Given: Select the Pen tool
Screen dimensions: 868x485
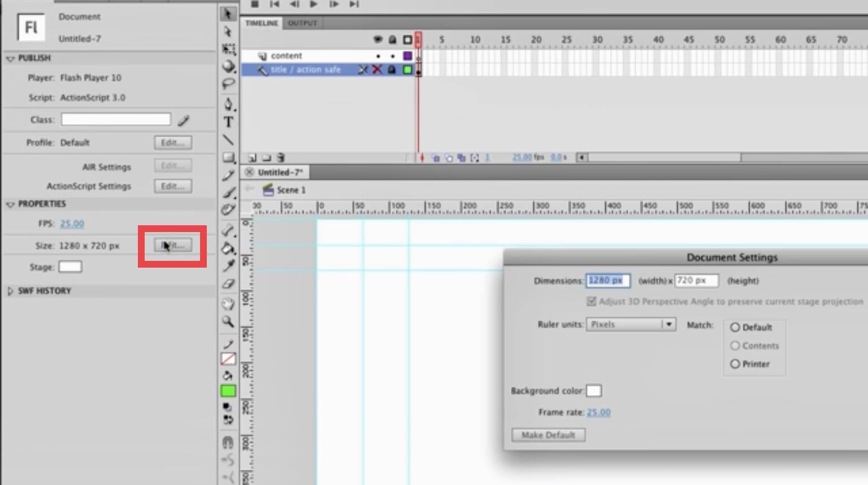Looking at the screenshot, I should point(228,104).
